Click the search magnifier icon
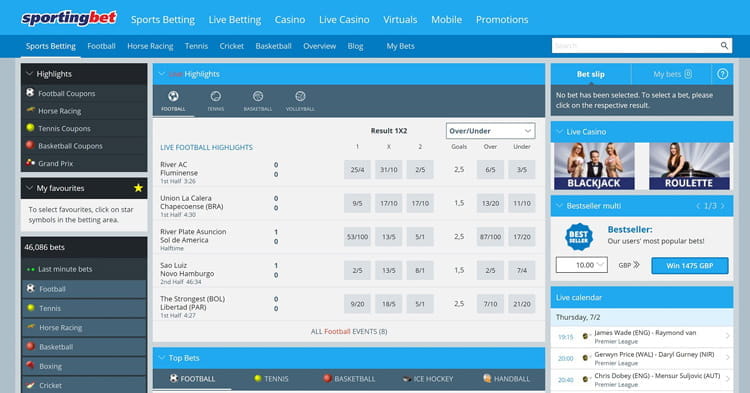The width and height of the screenshot is (750, 393). pyautogui.click(x=724, y=45)
